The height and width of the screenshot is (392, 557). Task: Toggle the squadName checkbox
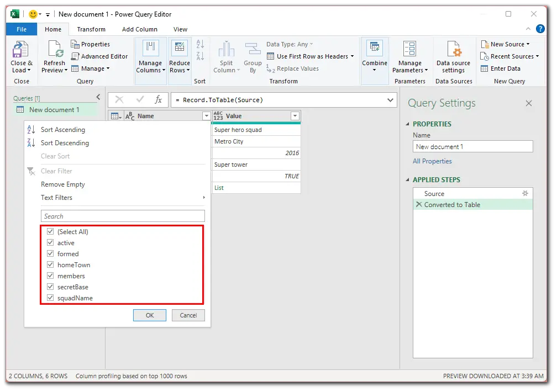point(50,298)
